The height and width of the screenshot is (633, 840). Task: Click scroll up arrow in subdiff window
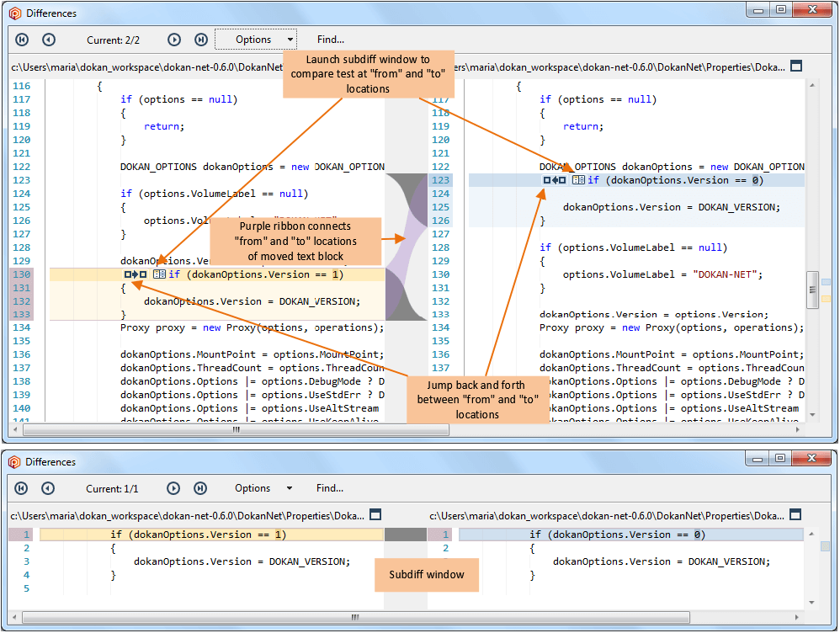(x=811, y=534)
